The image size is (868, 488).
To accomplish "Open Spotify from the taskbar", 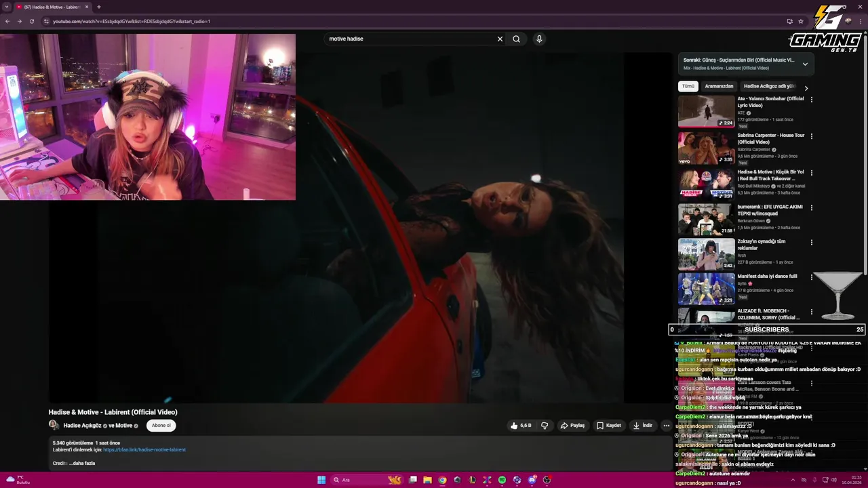I will tap(502, 480).
